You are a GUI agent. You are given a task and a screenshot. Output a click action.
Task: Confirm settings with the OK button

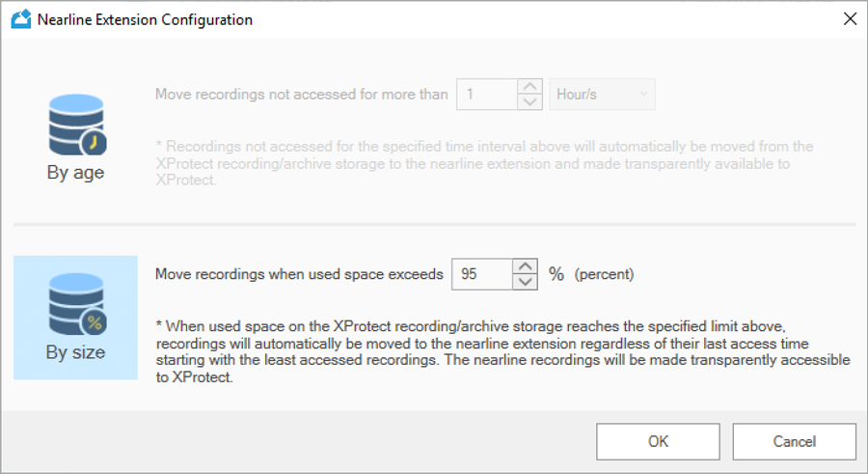point(658,442)
